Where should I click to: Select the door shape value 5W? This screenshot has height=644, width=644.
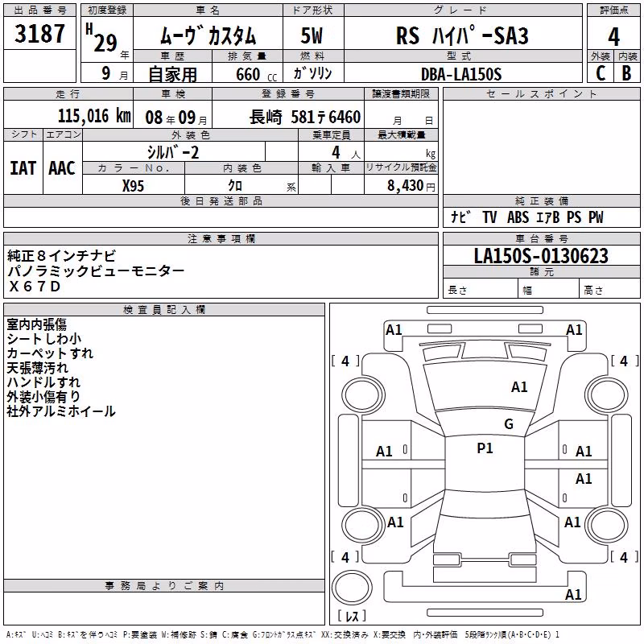pyautogui.click(x=312, y=35)
